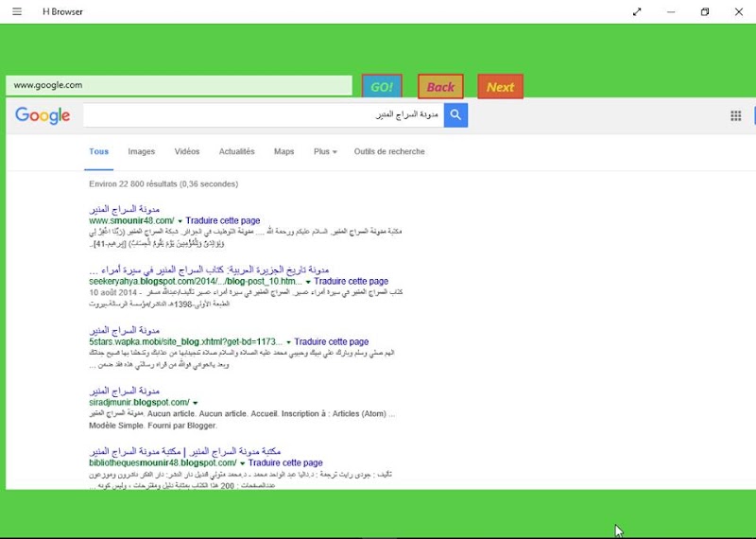Click Traduire cette page for smounir48.com
The image size is (756, 539).
tap(223, 220)
